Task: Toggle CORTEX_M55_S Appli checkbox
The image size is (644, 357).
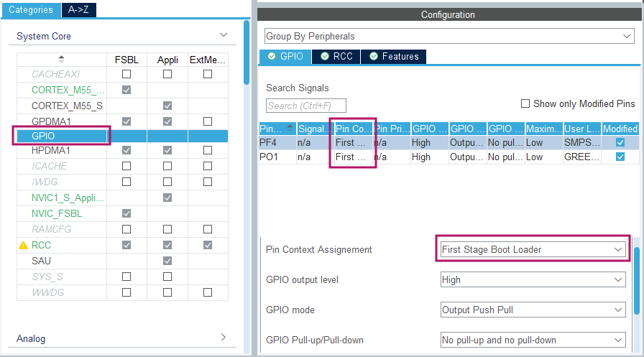Action: (167, 106)
